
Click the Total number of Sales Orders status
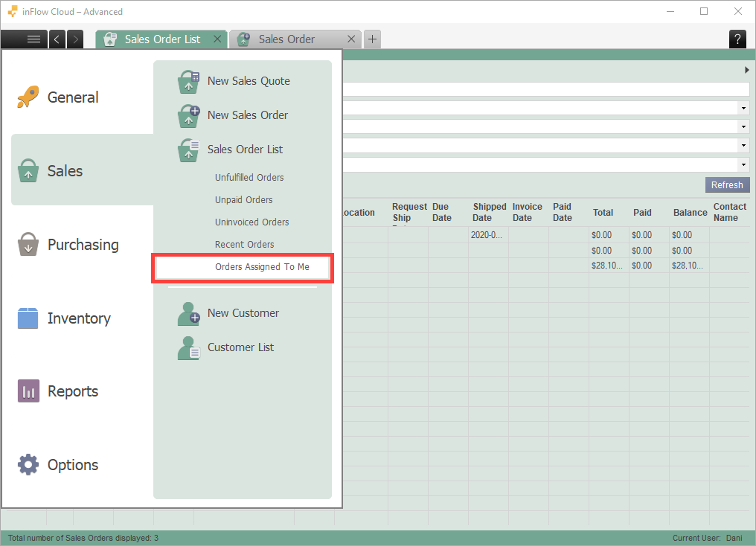83,538
